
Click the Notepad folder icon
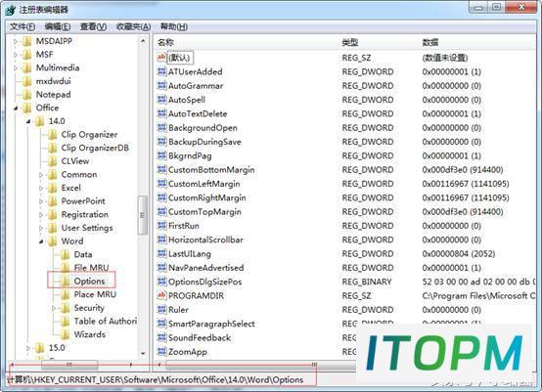27,94
